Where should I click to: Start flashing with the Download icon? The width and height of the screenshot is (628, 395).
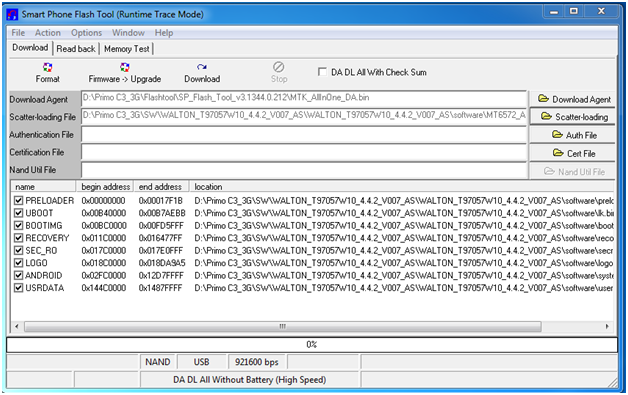202,67
